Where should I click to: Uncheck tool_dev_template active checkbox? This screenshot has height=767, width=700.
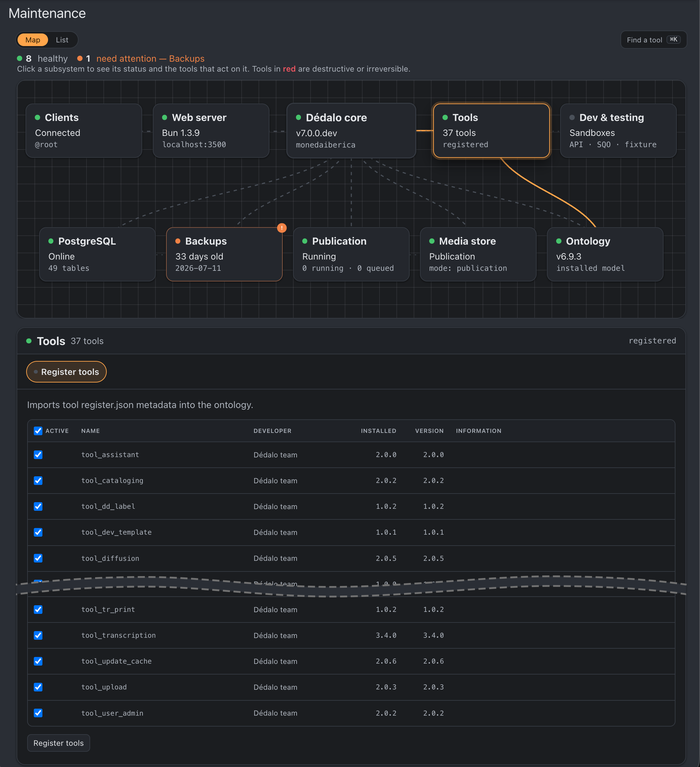pos(38,532)
